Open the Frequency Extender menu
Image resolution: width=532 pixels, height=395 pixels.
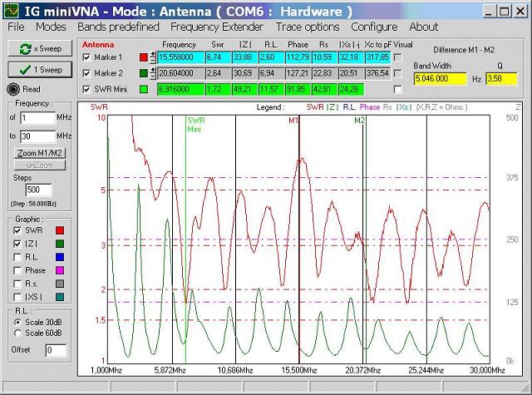click(216, 27)
